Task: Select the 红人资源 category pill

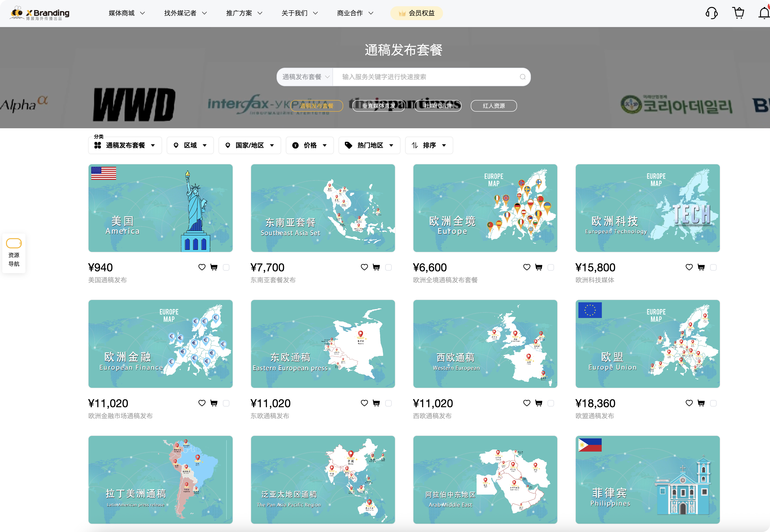Action: [x=493, y=106]
